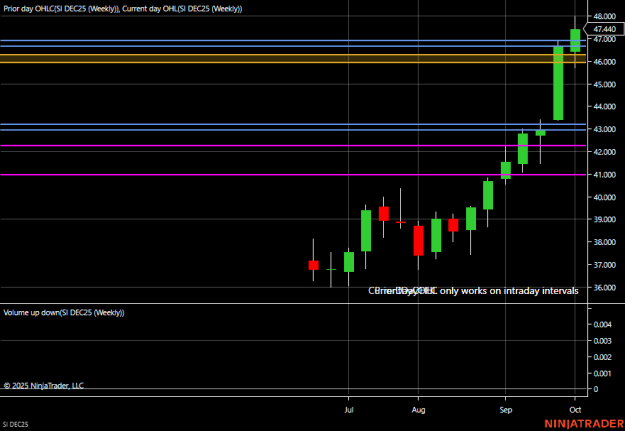
Task: Click the Sep time axis label
Action: (x=505, y=410)
